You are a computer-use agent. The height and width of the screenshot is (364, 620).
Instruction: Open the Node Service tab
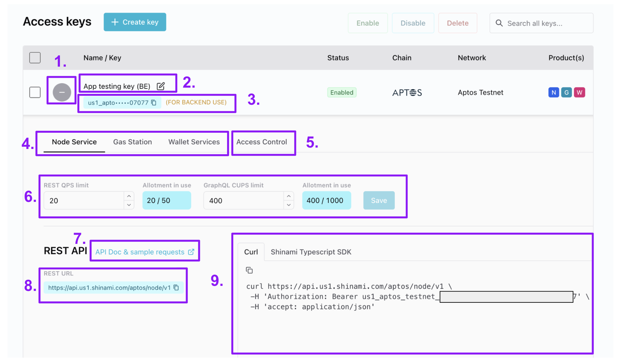click(x=74, y=142)
